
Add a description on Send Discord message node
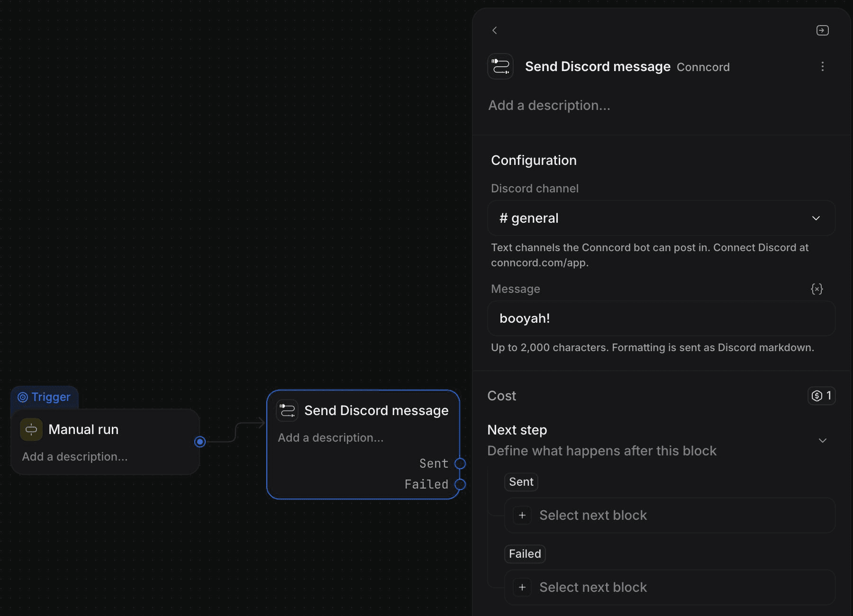(x=331, y=438)
